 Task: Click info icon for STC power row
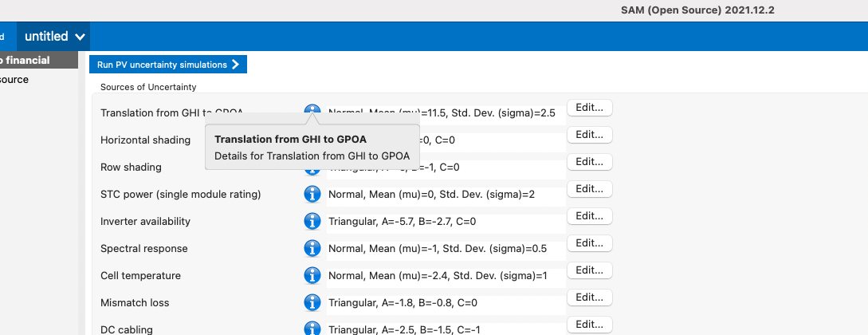click(312, 195)
